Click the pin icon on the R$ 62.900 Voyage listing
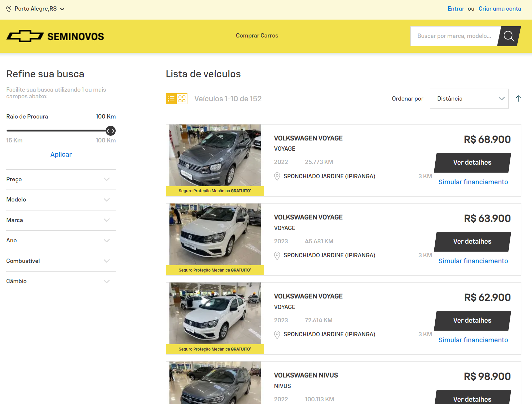This screenshot has height=404, width=532. point(277,334)
